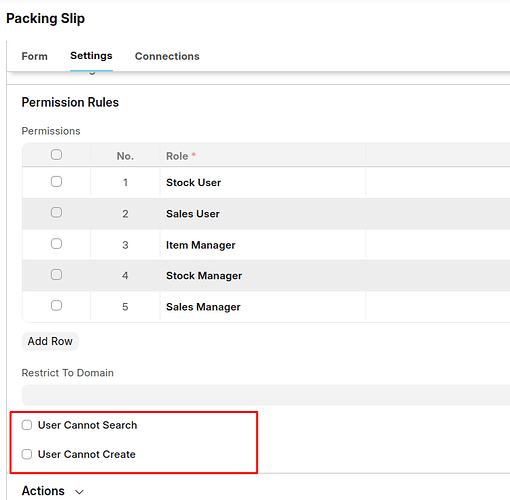Viewport: 510px width, 500px height.
Task: Open the Sales User role cell
Action: click(263, 214)
